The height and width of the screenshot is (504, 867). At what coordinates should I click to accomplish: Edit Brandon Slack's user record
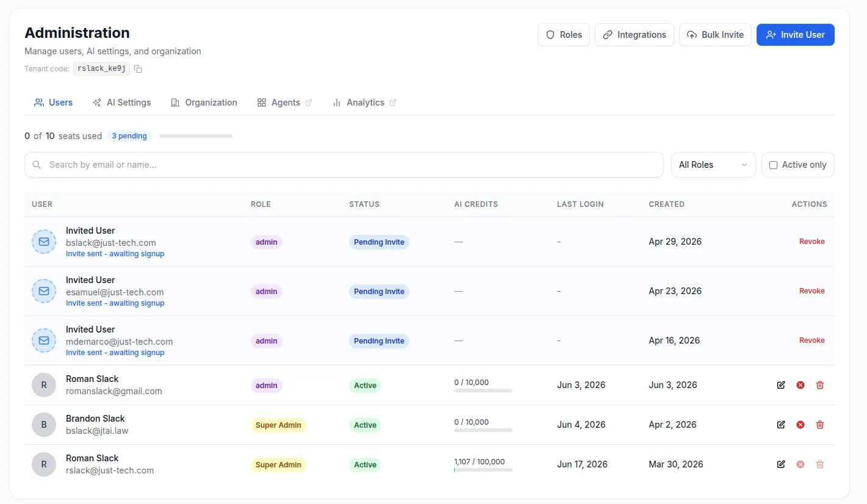click(x=781, y=425)
